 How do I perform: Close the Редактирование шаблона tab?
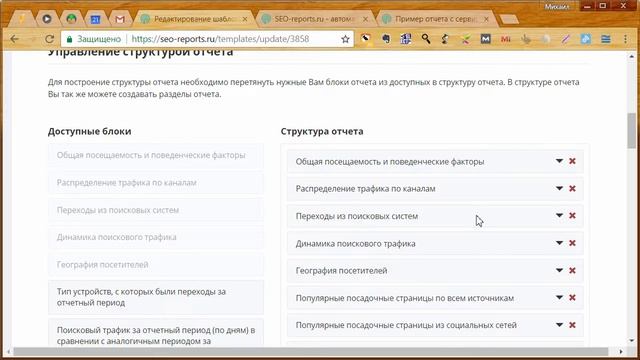coord(245,19)
